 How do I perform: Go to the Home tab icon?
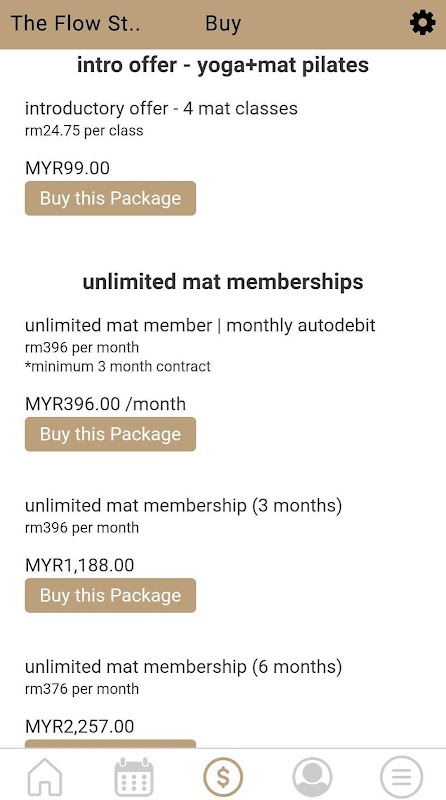click(x=44, y=777)
